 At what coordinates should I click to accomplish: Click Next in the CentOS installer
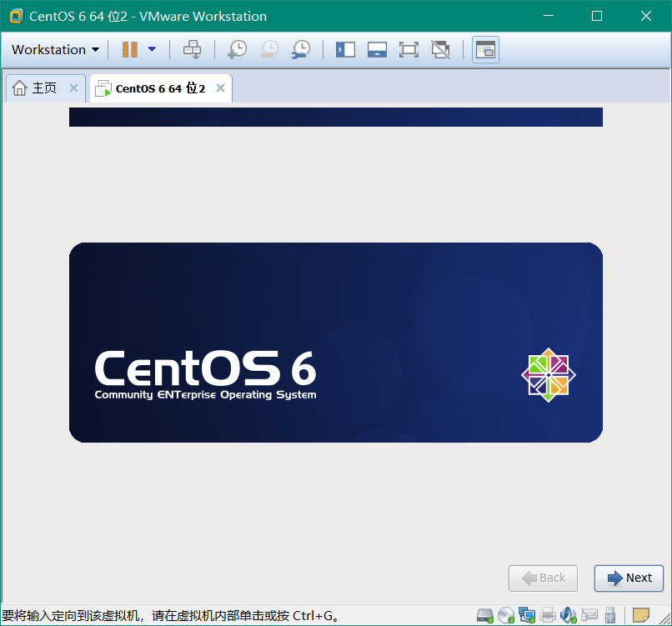pyautogui.click(x=629, y=578)
